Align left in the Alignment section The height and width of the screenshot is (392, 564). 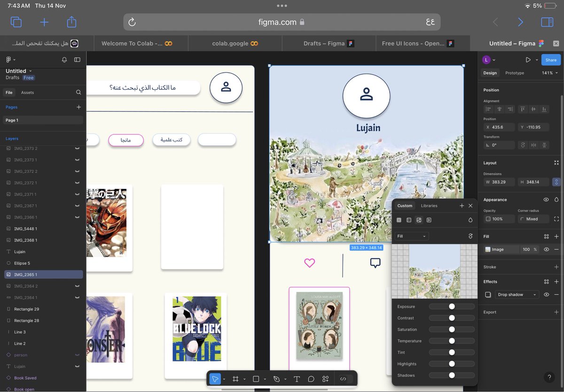488,109
